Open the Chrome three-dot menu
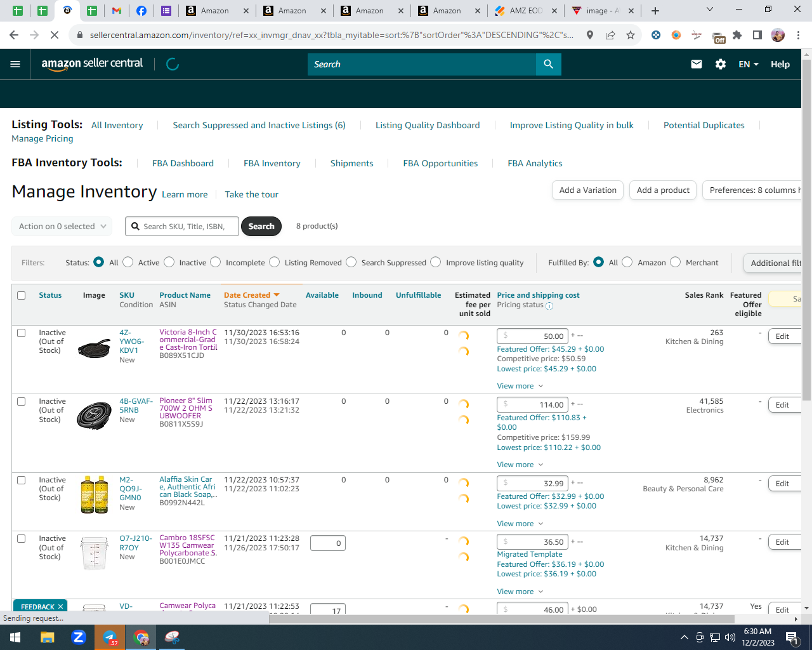 pyautogui.click(x=799, y=35)
